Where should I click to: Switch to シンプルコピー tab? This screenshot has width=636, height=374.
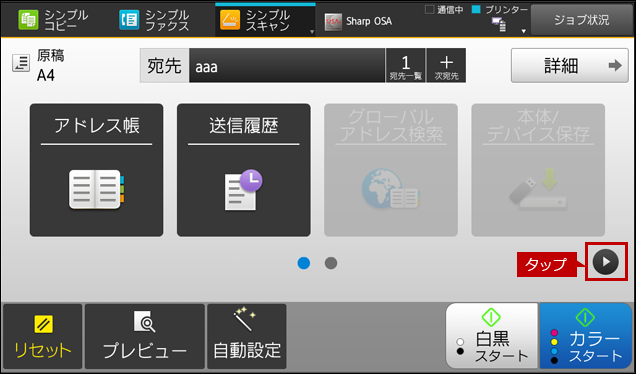click(54, 20)
